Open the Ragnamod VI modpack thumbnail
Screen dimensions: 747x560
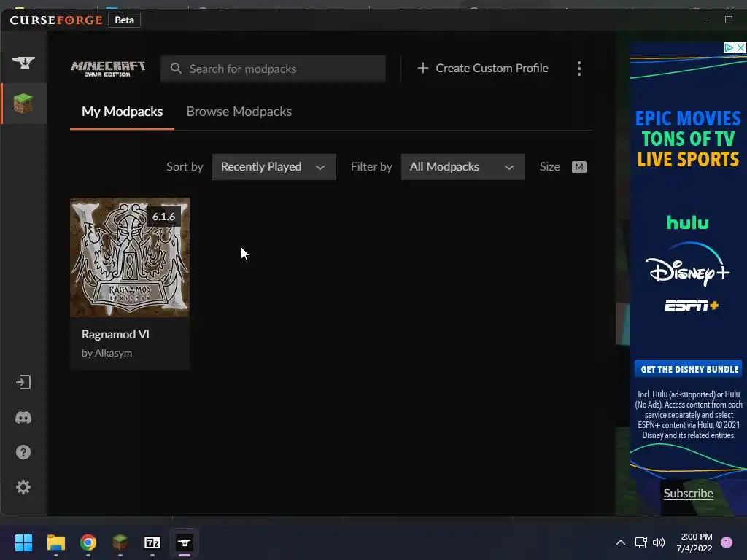[130, 257]
